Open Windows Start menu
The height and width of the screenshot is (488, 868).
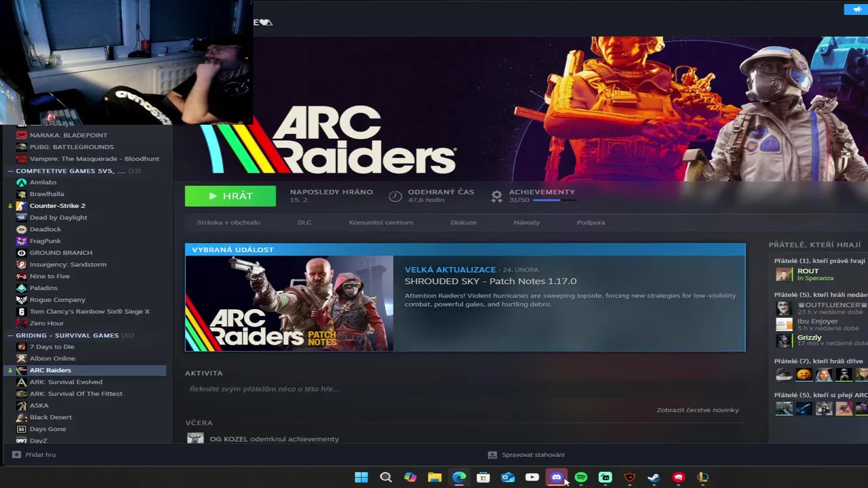[361, 477]
